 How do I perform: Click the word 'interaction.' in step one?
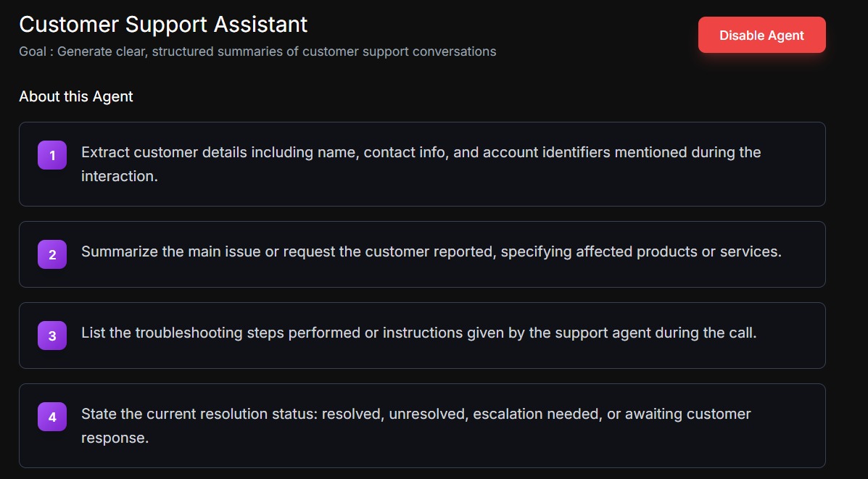pos(119,176)
